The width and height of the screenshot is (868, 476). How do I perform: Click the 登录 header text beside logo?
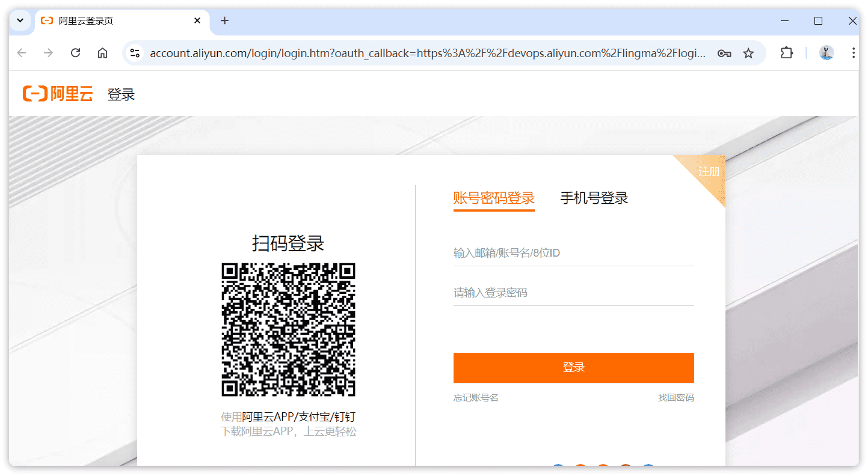point(121,94)
